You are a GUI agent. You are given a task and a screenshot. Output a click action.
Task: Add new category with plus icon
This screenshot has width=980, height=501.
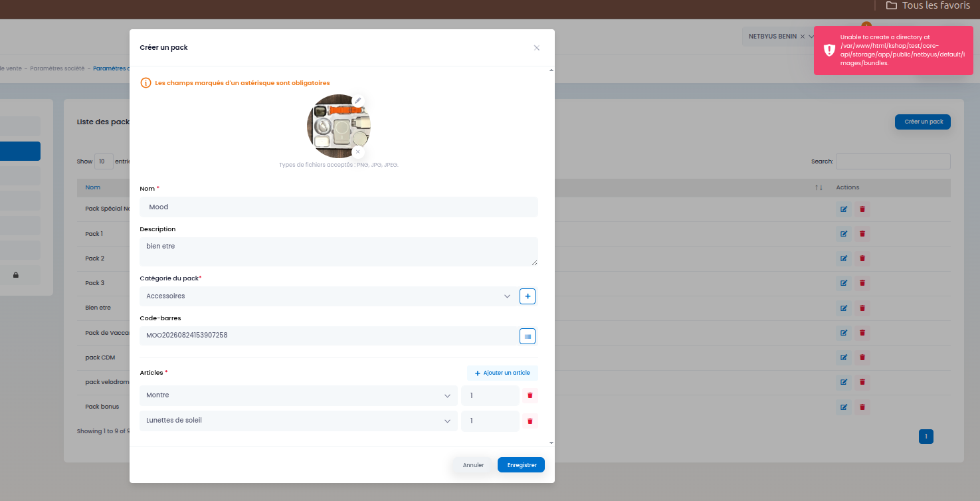tap(528, 296)
